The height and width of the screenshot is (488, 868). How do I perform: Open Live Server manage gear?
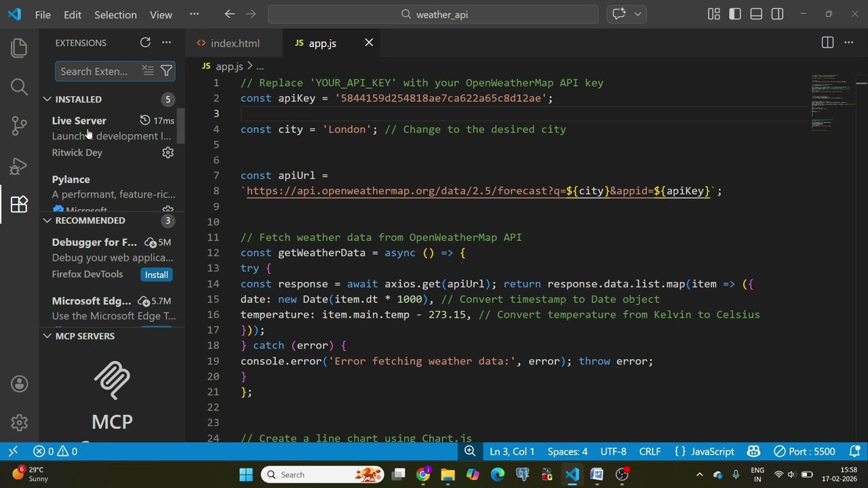(x=167, y=152)
